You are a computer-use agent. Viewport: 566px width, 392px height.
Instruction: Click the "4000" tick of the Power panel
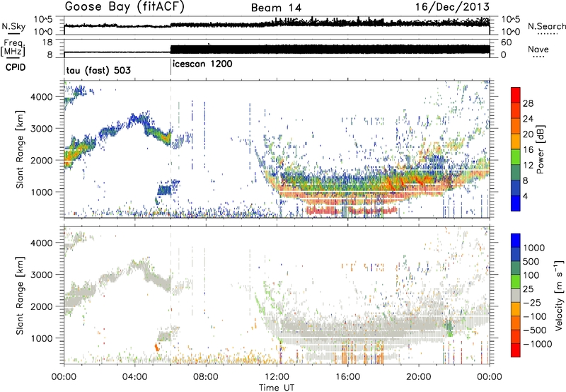coord(43,97)
